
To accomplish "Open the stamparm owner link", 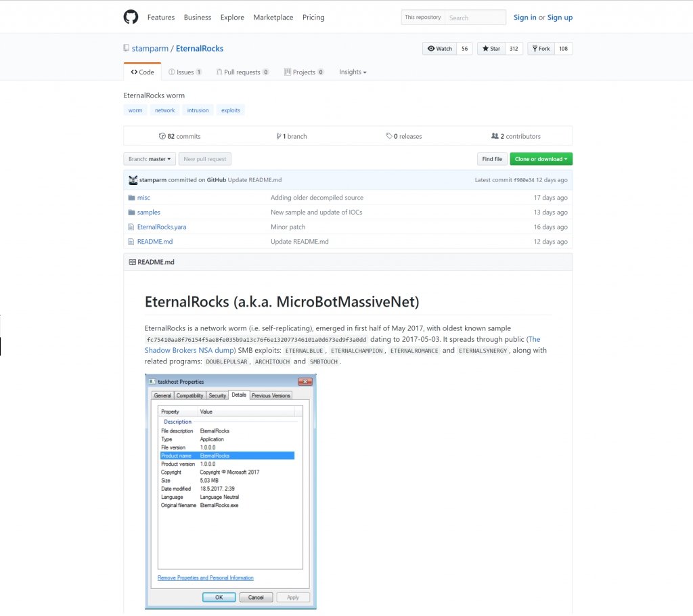I will [x=150, y=48].
